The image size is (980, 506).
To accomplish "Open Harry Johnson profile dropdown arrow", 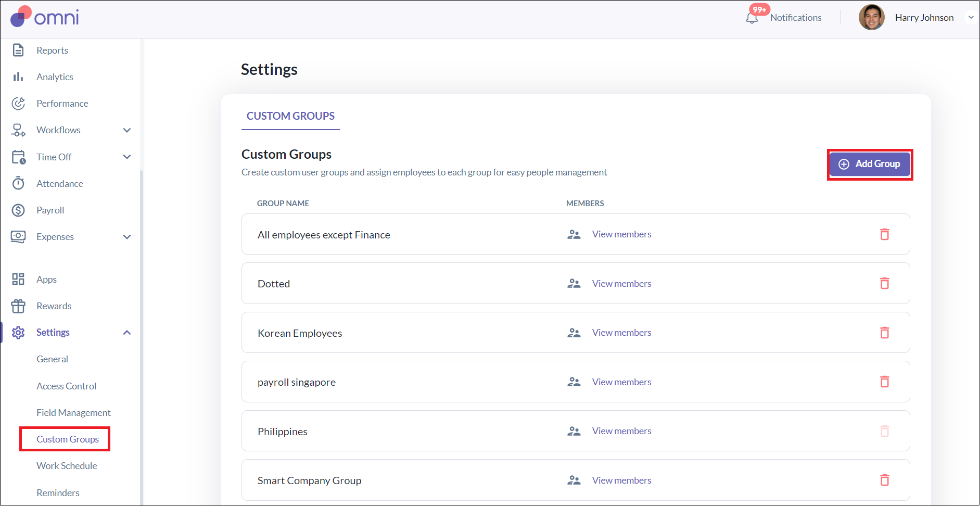I will (x=971, y=17).
